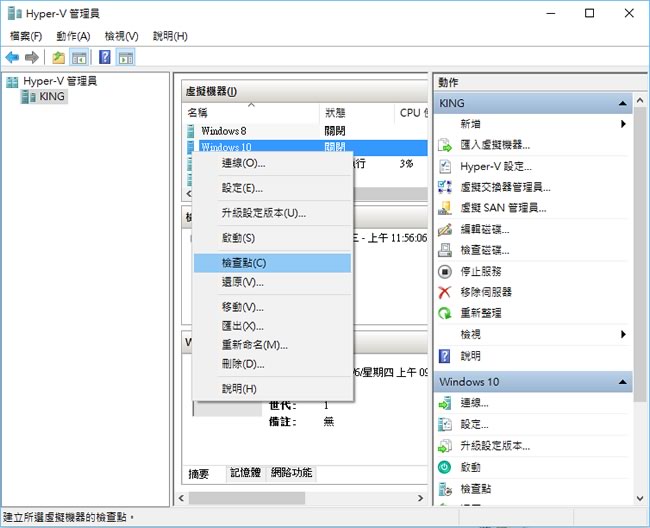Click the Up one level folder icon
The width and height of the screenshot is (650, 528).
click(x=58, y=57)
